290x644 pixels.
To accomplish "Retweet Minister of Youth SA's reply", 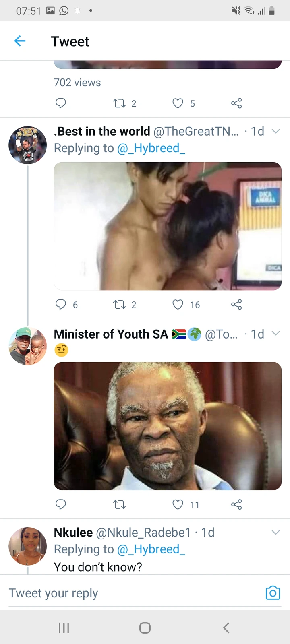I will pos(120,504).
